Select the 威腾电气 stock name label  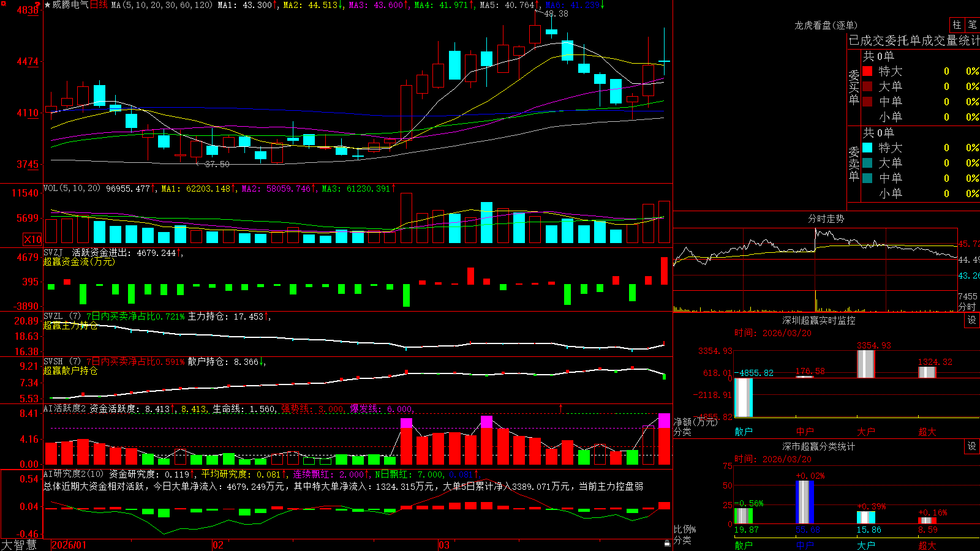point(70,5)
